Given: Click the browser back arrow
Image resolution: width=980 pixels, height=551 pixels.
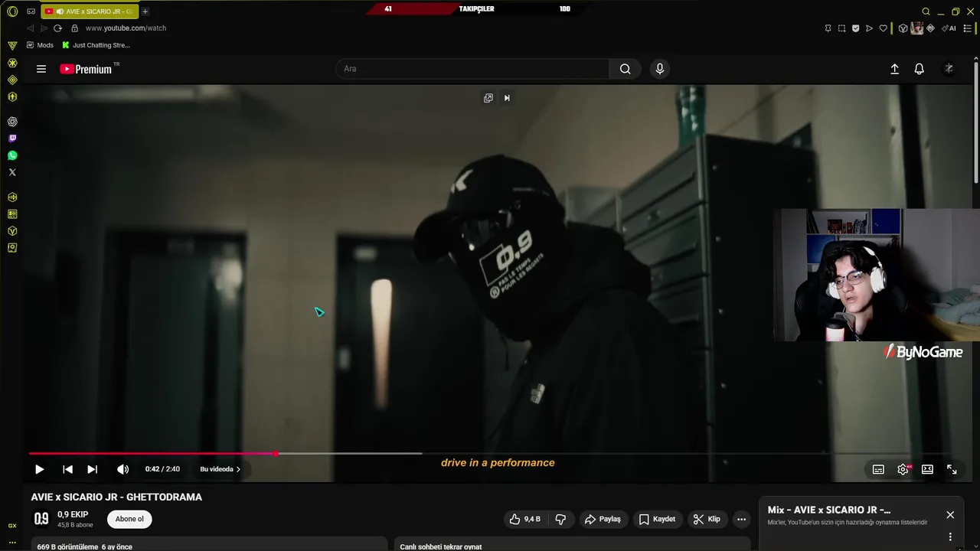Looking at the screenshot, I should pos(30,28).
